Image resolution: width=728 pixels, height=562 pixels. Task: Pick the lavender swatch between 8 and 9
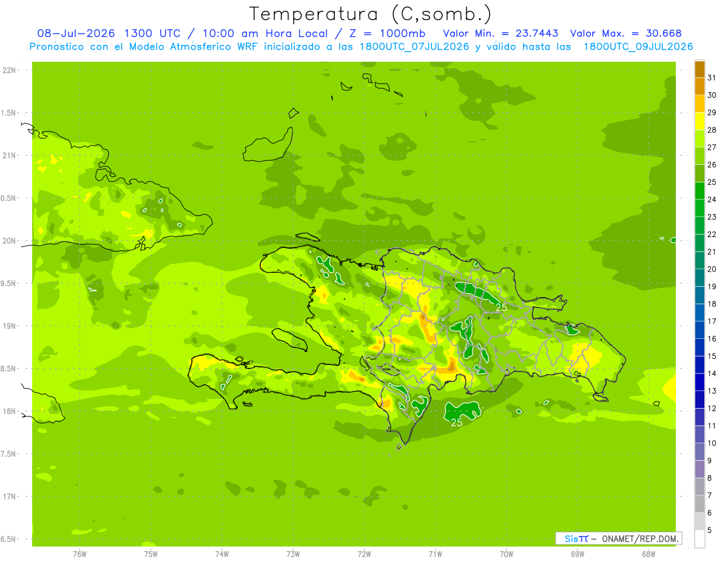click(699, 469)
